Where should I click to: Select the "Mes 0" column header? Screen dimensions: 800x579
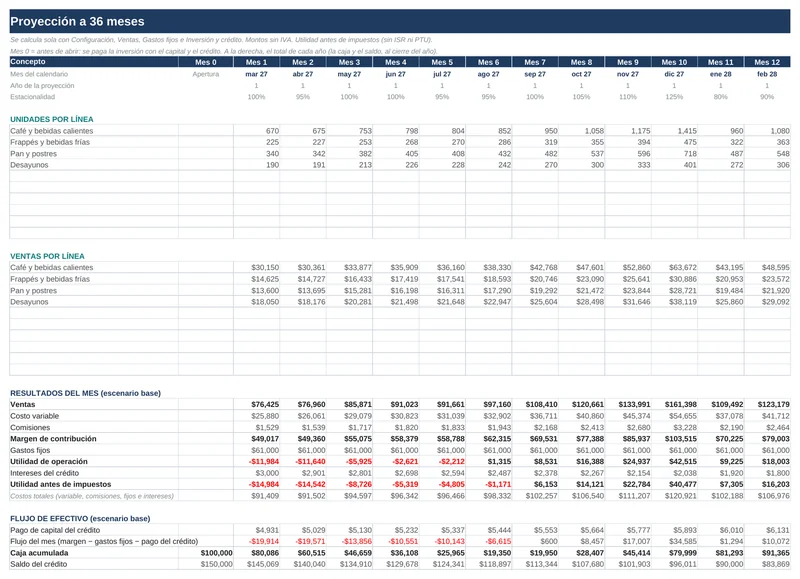(x=206, y=62)
